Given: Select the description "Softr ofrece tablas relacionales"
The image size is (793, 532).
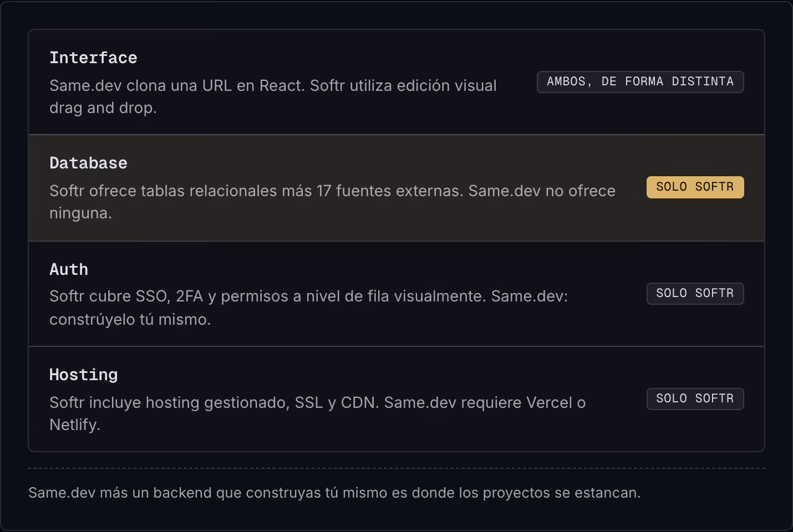Looking at the screenshot, I should click(x=163, y=191).
